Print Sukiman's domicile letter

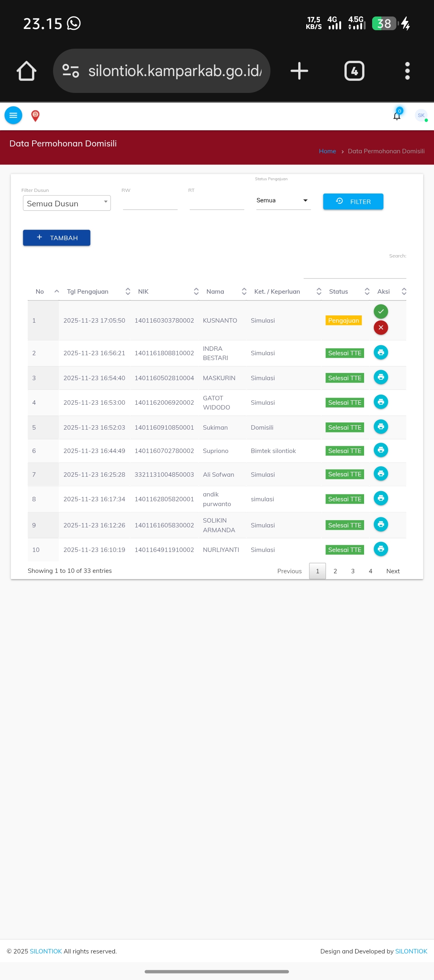tap(381, 426)
